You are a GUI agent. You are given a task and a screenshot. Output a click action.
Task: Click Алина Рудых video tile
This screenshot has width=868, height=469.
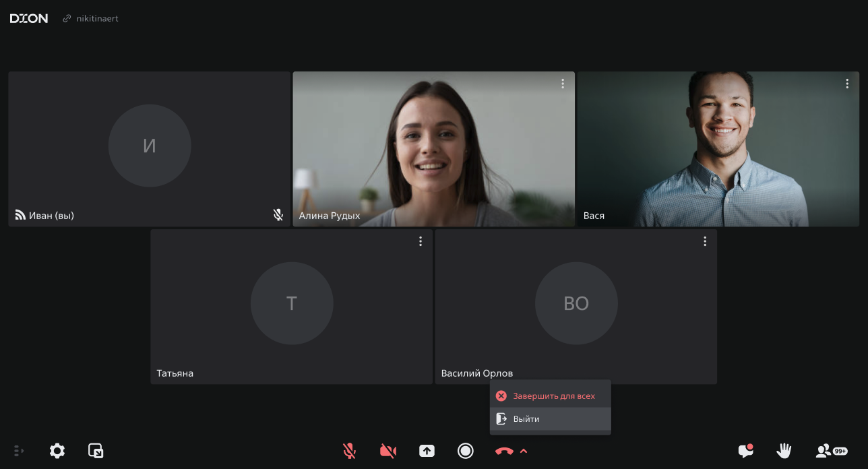click(x=434, y=149)
